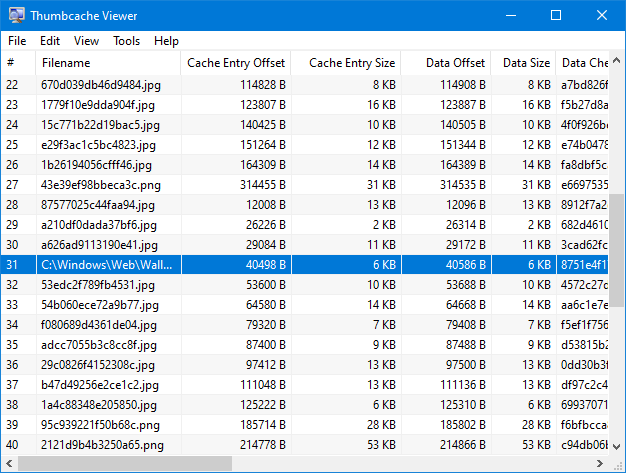Open the Tools menu
The image size is (626, 473).
127,41
